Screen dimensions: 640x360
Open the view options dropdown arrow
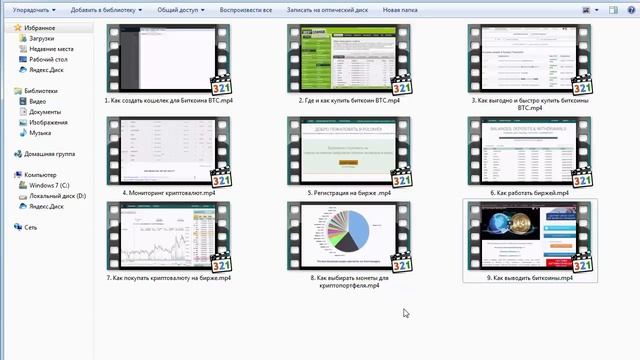pos(596,10)
